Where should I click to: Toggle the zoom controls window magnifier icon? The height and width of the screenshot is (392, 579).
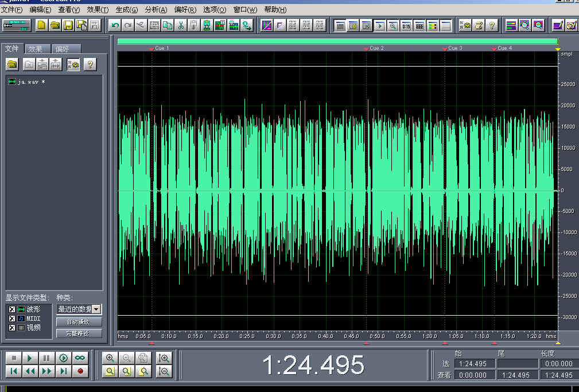tap(393, 25)
